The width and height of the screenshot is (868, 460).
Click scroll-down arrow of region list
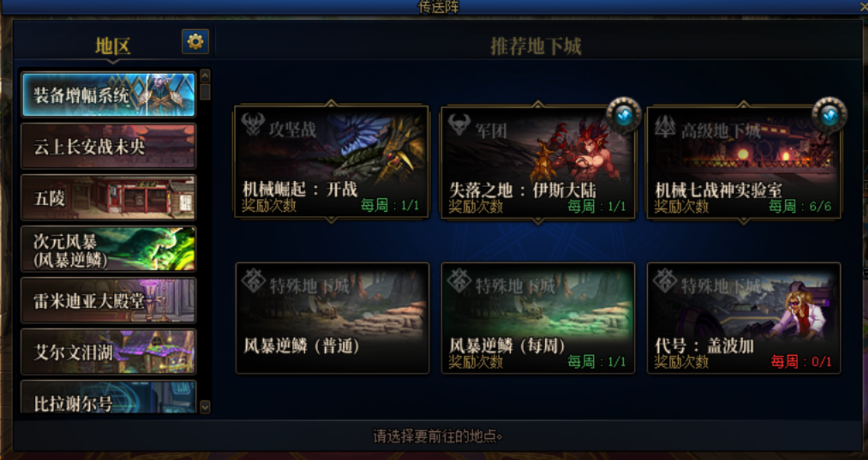click(205, 407)
